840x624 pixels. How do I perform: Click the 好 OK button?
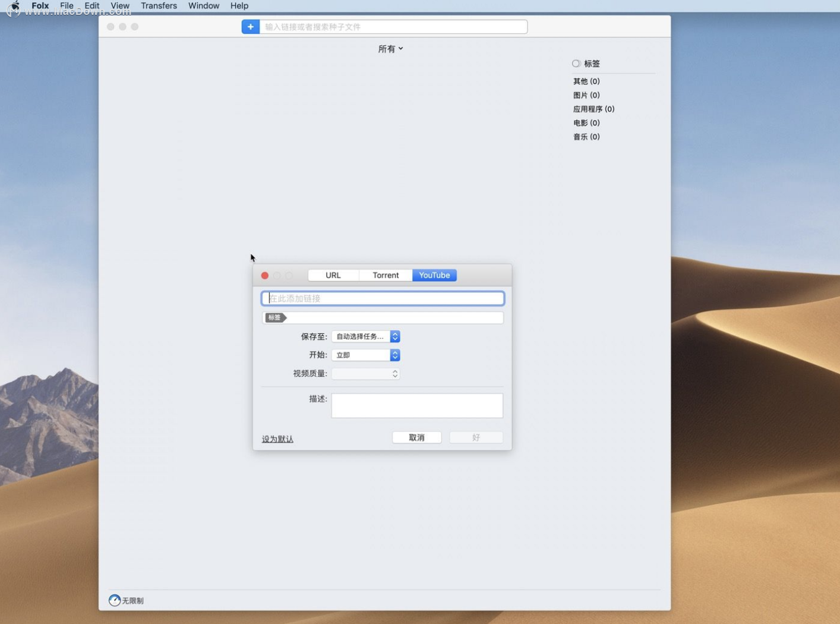476,437
